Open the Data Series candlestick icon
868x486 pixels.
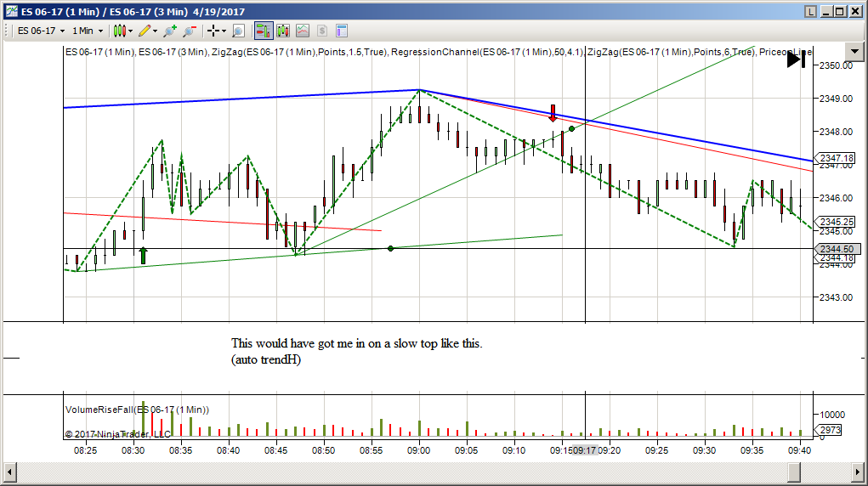[283, 31]
